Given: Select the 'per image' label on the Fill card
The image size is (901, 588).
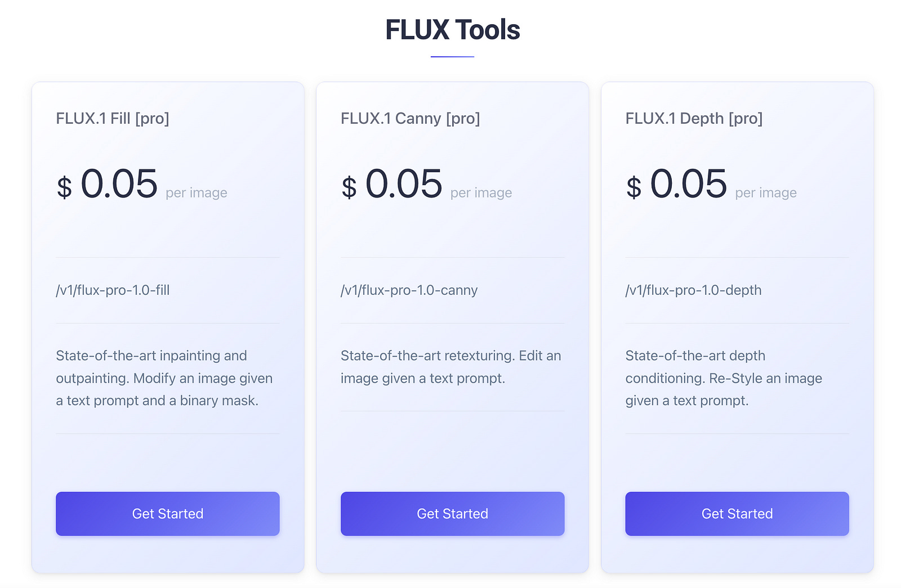Looking at the screenshot, I should 195,192.
